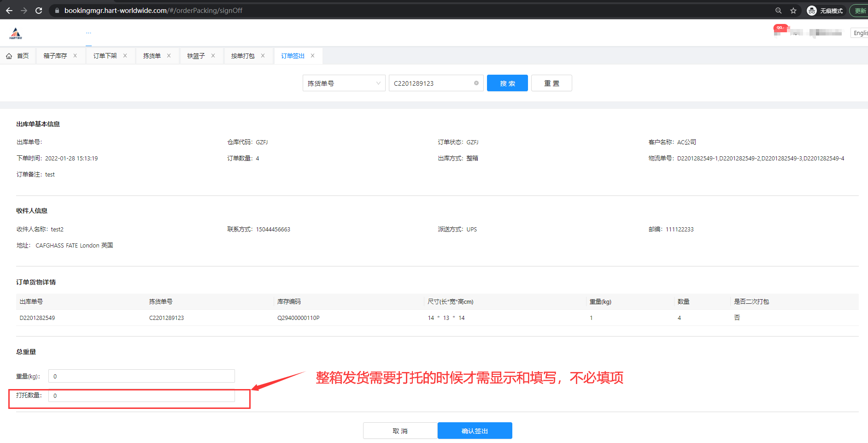Click the blue 搜索 button
This screenshot has width=868, height=443.
pos(507,83)
